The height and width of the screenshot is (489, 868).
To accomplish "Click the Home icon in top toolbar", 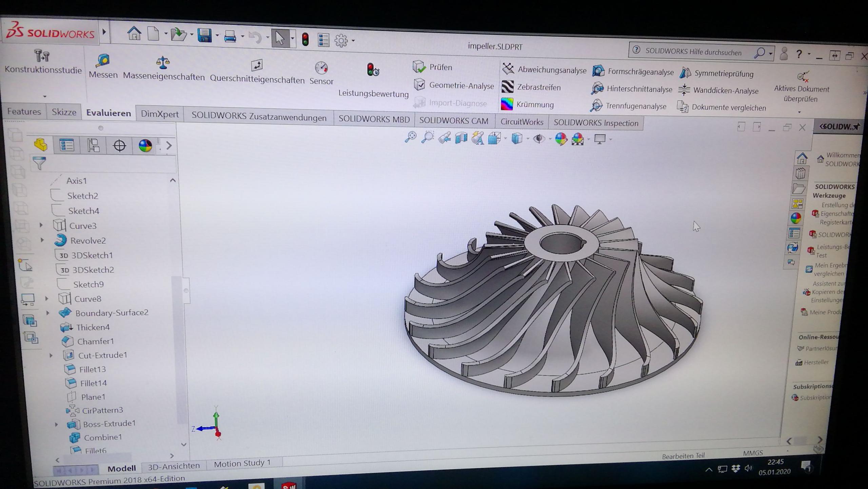I will coord(134,34).
